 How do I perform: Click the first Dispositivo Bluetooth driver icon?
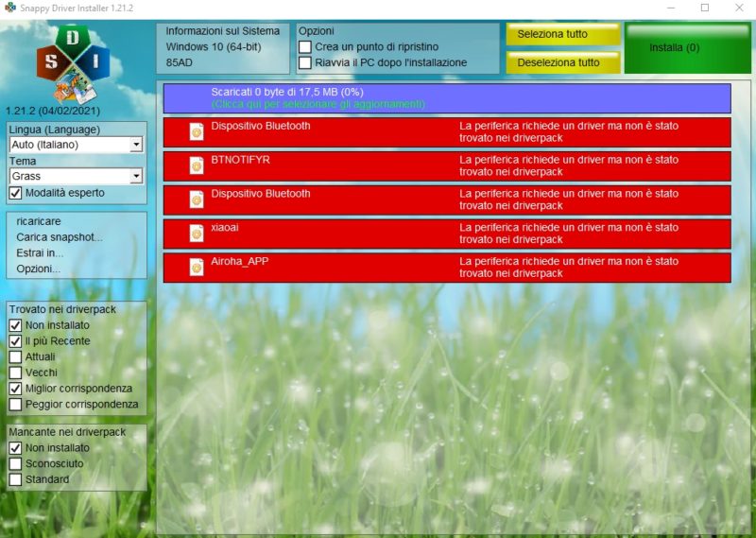pyautogui.click(x=196, y=131)
